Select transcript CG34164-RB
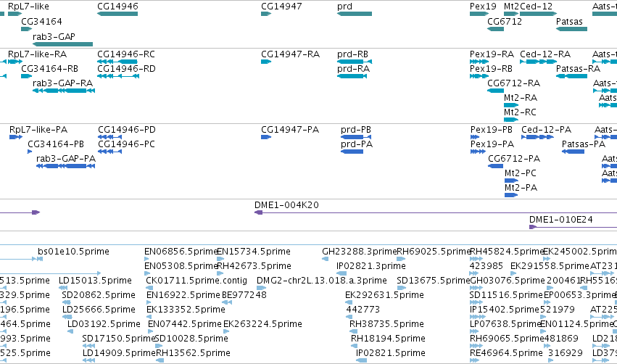Image resolution: width=617 pixels, height=364 pixels. pos(49,68)
